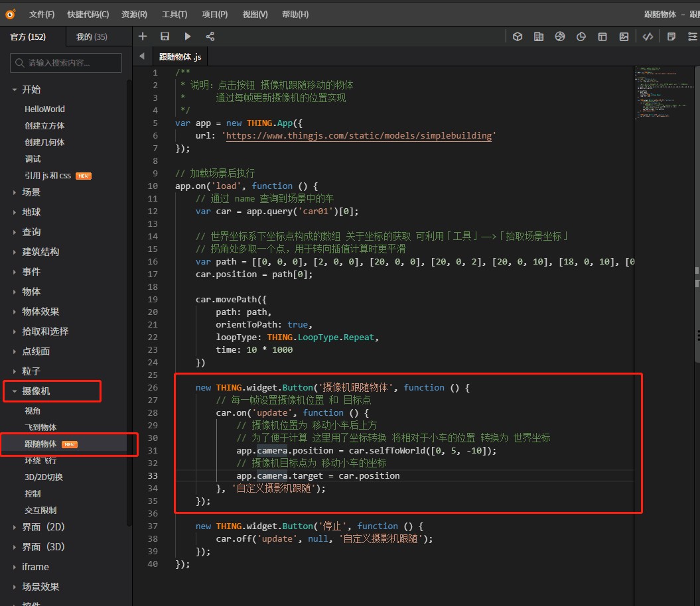The width and height of the screenshot is (700, 606).
Task: Open the 3D/2D切换 example
Action: [44, 477]
